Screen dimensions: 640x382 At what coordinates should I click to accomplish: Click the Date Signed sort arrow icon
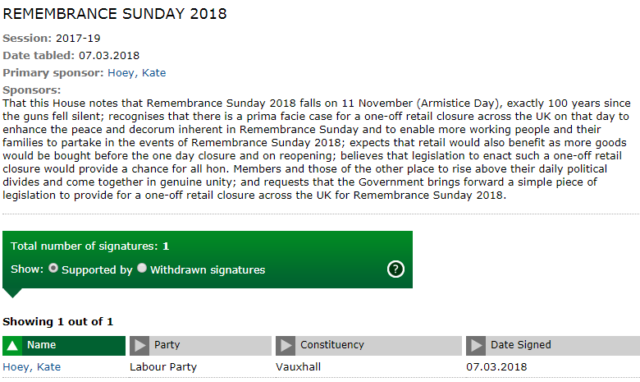click(476, 346)
